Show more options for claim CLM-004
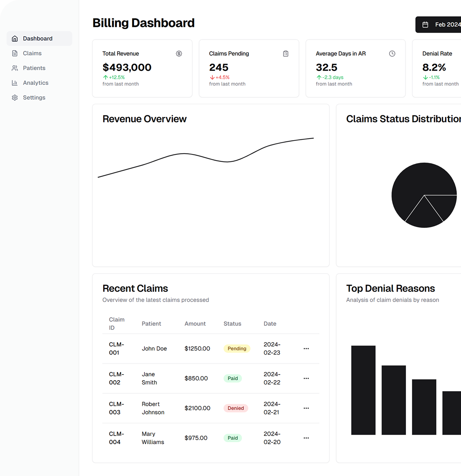This screenshot has height=476, width=461. 306,438
